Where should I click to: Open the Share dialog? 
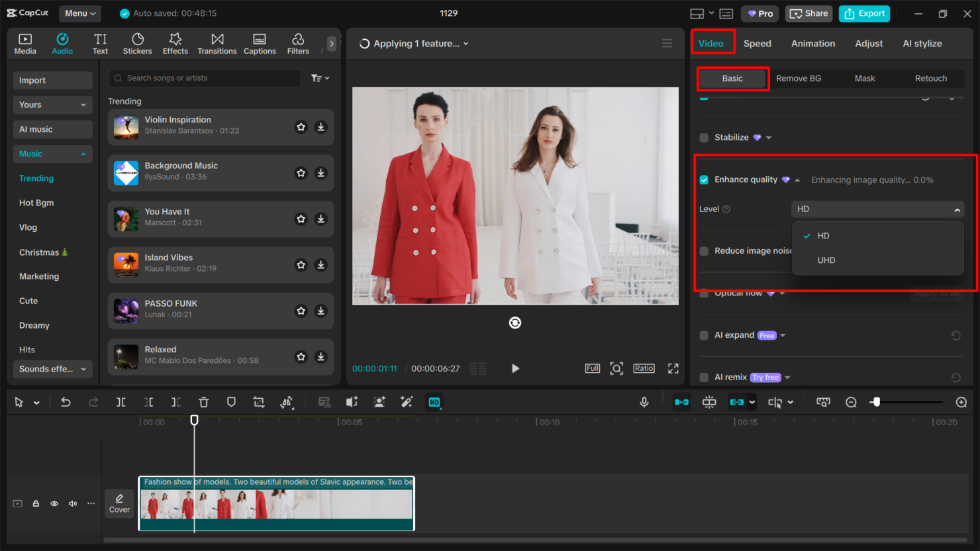[808, 13]
